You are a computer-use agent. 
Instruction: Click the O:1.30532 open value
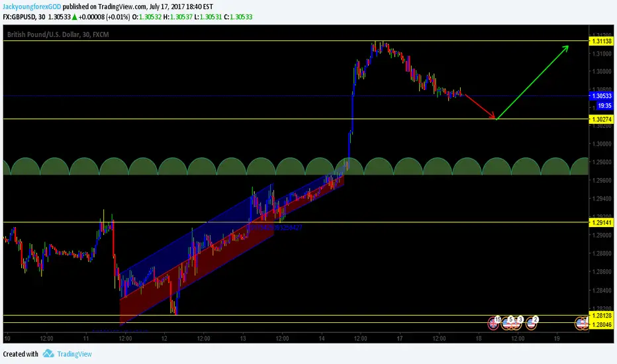tap(147, 17)
